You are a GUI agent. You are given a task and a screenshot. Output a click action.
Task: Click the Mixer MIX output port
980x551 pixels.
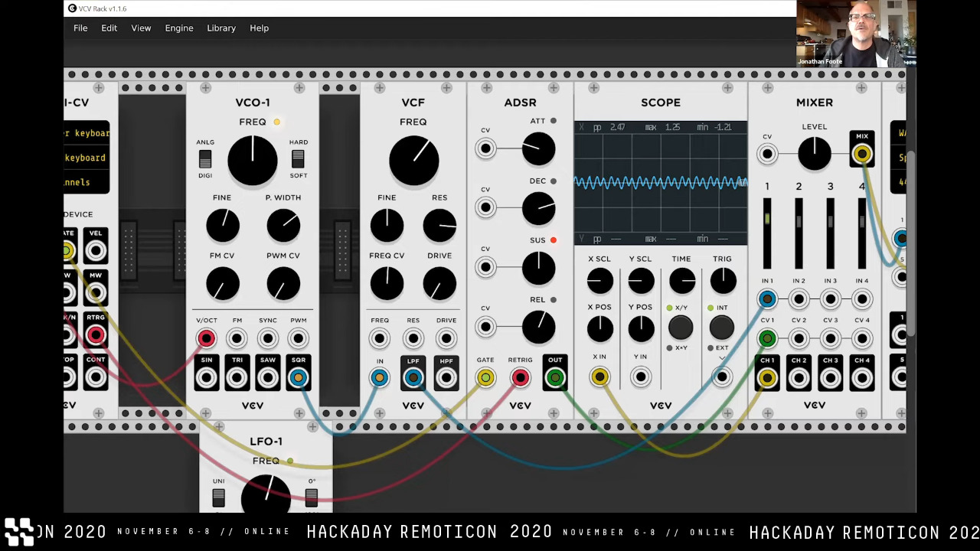[862, 154]
